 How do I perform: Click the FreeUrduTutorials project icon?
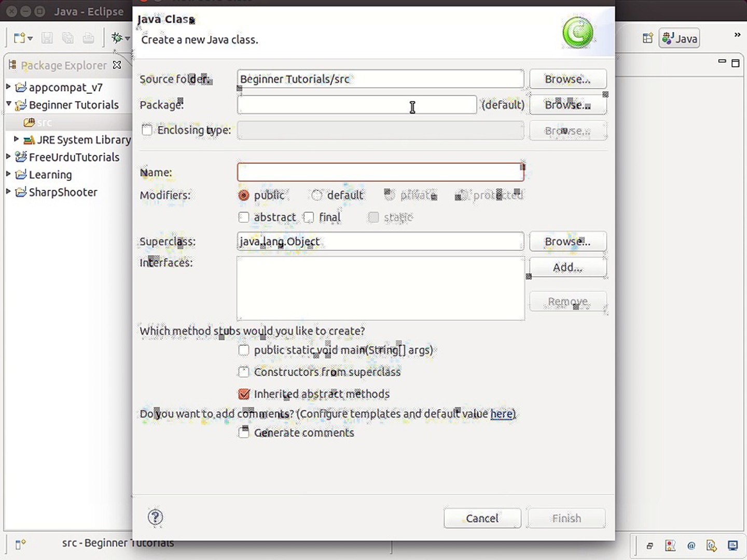pyautogui.click(x=21, y=157)
